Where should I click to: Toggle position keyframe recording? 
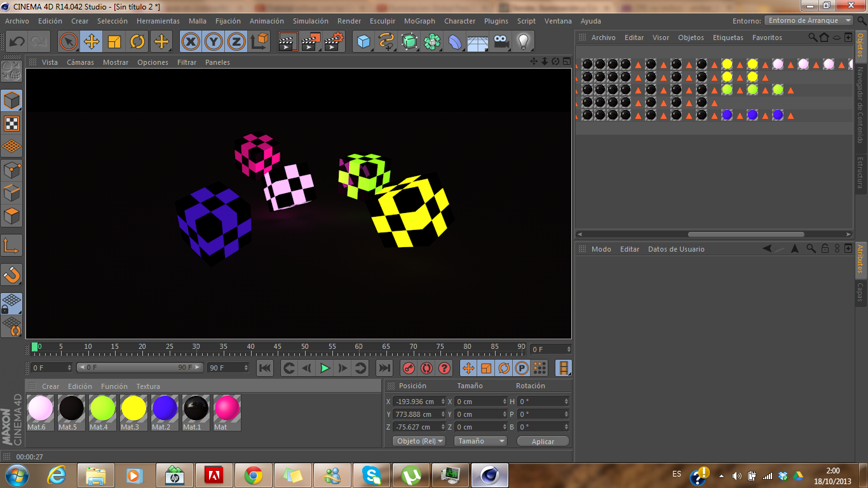[x=468, y=368]
